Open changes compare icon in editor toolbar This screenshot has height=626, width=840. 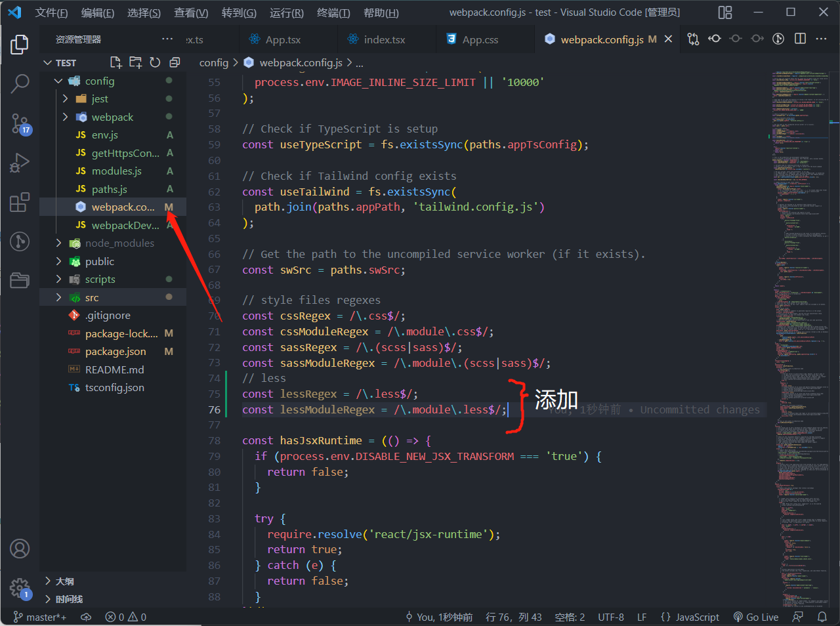point(693,39)
